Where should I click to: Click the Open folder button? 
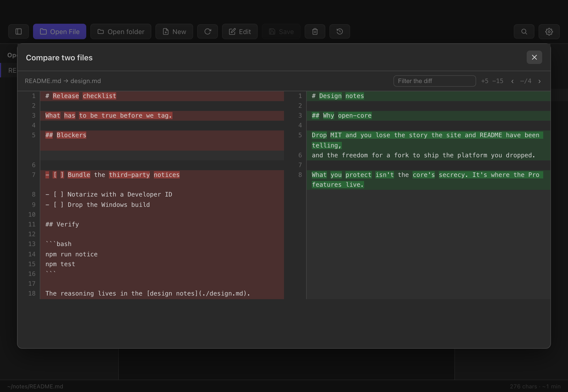121,31
